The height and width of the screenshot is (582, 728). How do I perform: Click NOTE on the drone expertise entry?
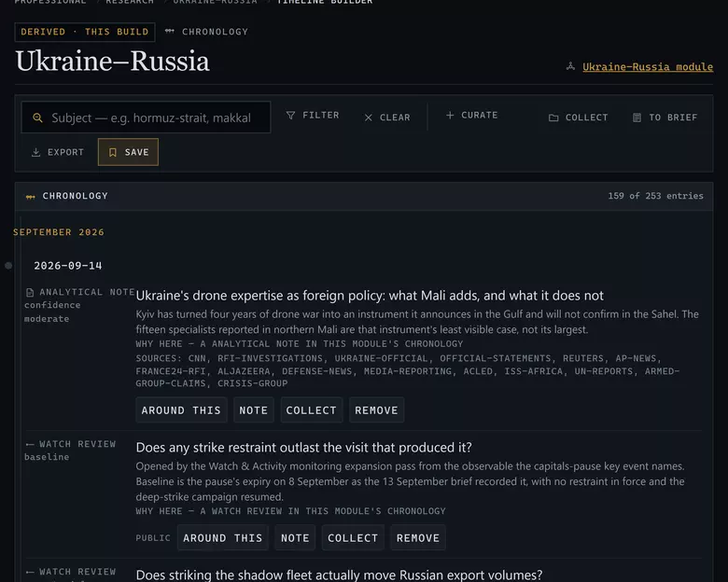(x=254, y=410)
